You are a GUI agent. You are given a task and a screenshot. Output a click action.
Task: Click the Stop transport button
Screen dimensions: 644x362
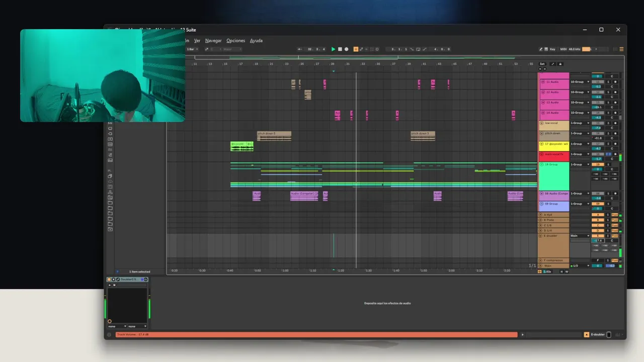point(340,49)
